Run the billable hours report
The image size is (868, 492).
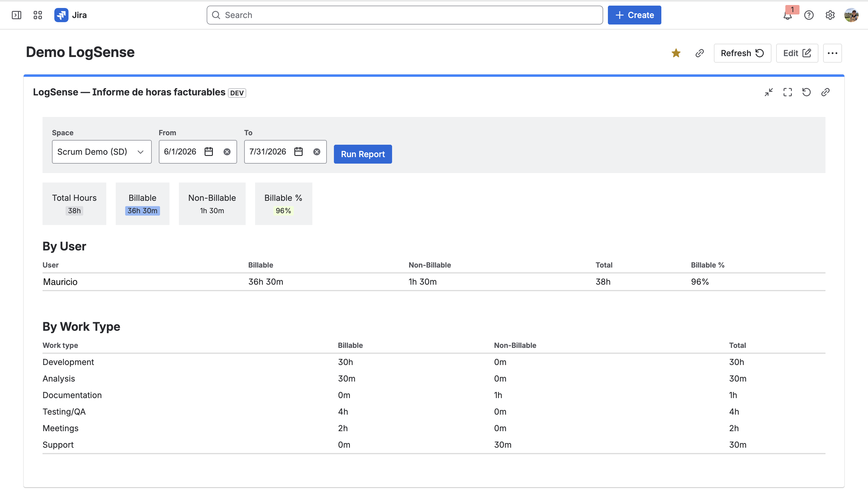(x=363, y=154)
